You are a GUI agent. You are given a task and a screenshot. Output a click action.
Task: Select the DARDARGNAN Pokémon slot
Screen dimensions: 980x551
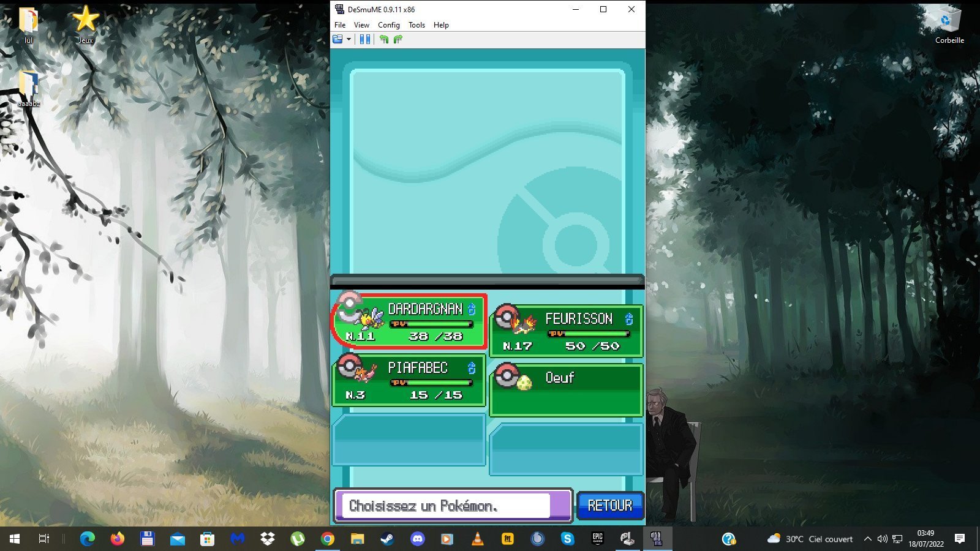(x=409, y=322)
